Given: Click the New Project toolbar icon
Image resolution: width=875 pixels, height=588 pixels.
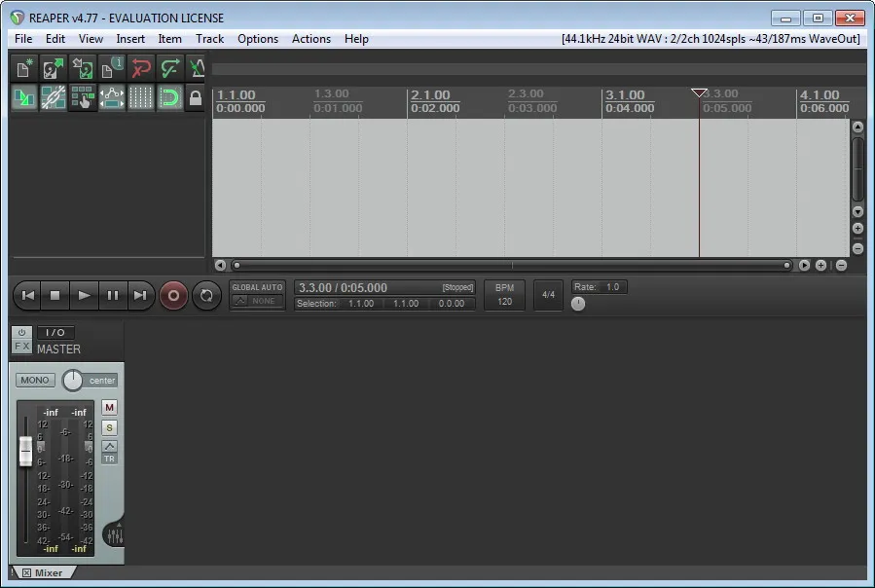Looking at the screenshot, I should point(24,68).
